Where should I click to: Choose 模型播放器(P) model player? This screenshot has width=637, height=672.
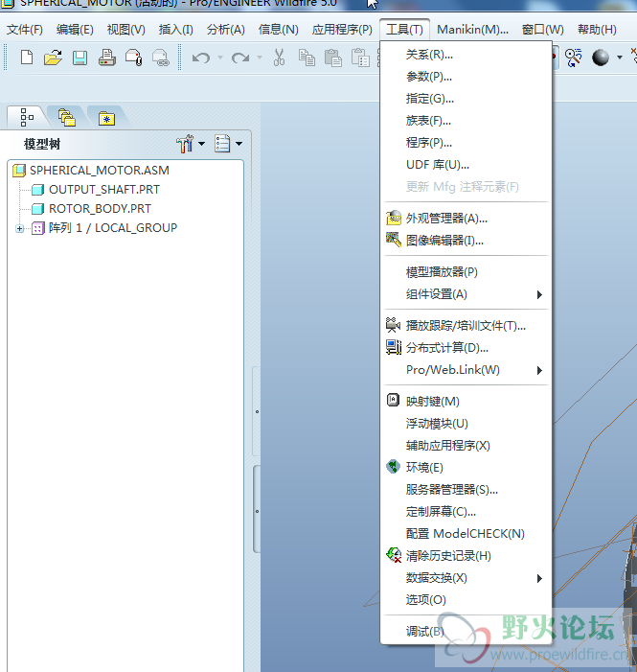pyautogui.click(x=466, y=272)
